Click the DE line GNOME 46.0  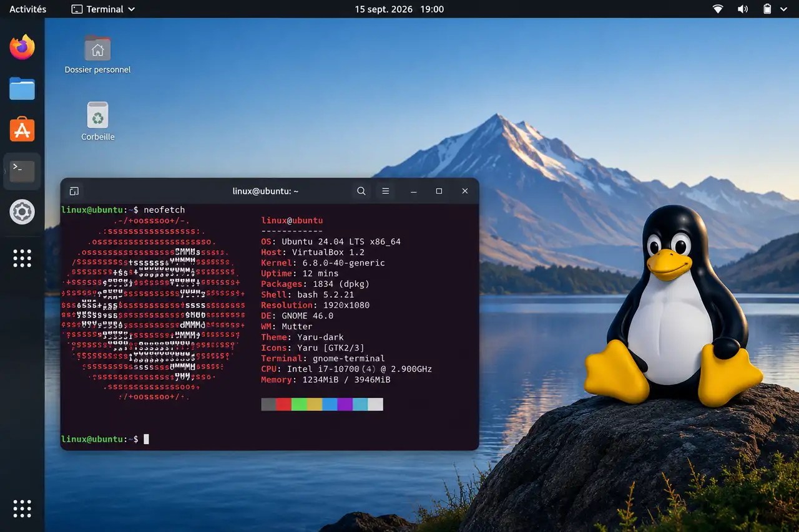297,316
